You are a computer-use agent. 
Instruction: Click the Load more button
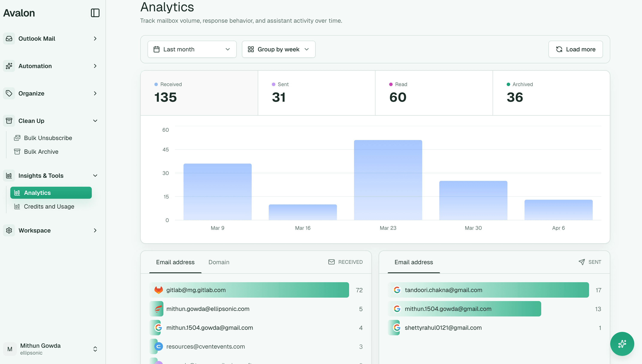576,49
